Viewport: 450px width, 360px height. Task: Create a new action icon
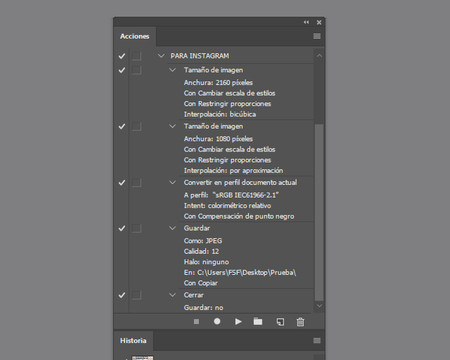click(x=280, y=322)
